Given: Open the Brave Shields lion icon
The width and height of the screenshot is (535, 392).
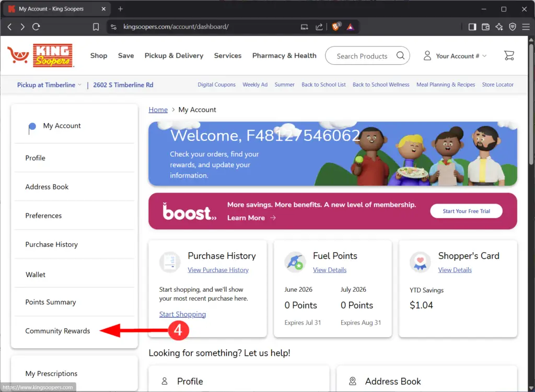Looking at the screenshot, I should (336, 27).
